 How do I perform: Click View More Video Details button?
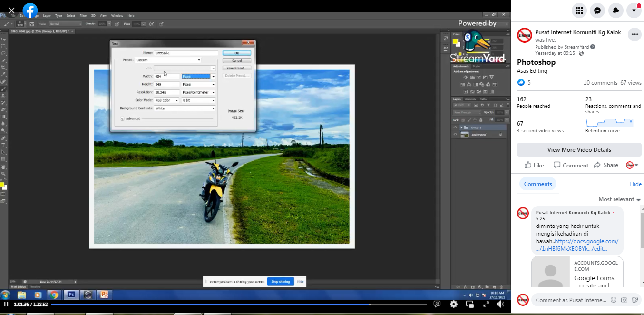tap(579, 149)
